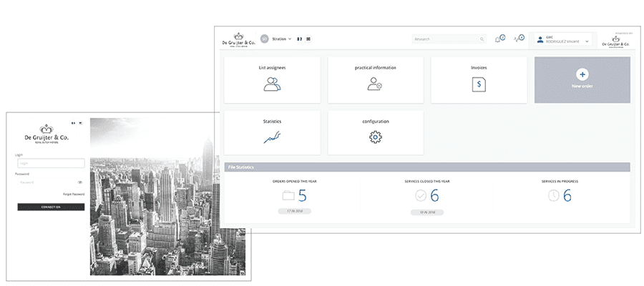Focus the Research search field
Image resolution: width=644 pixels, height=286 pixels.
tap(449, 39)
